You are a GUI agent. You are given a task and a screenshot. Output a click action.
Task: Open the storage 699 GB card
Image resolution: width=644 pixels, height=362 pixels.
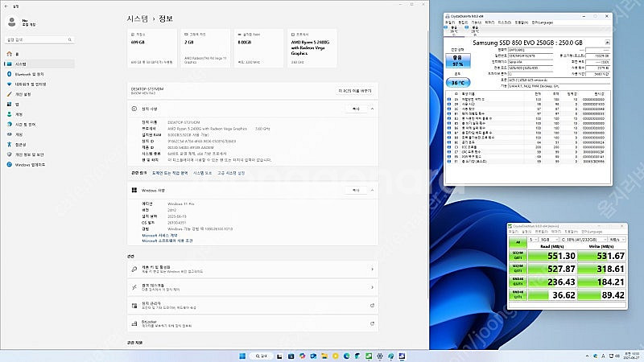tap(152, 48)
